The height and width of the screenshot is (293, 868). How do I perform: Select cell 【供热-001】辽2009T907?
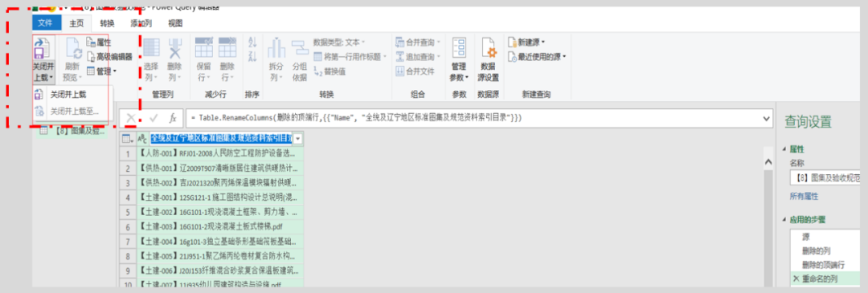(x=219, y=168)
